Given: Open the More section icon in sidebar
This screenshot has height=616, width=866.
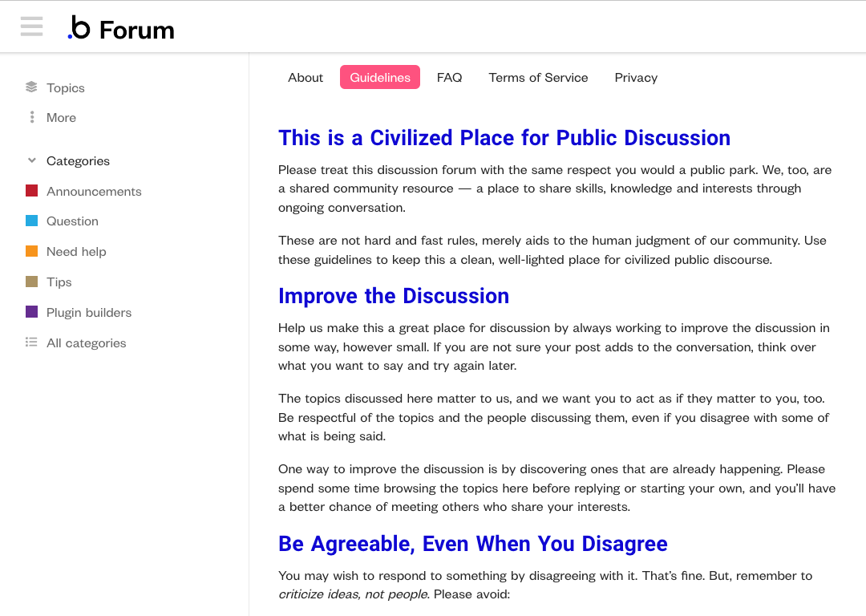Looking at the screenshot, I should (31, 117).
